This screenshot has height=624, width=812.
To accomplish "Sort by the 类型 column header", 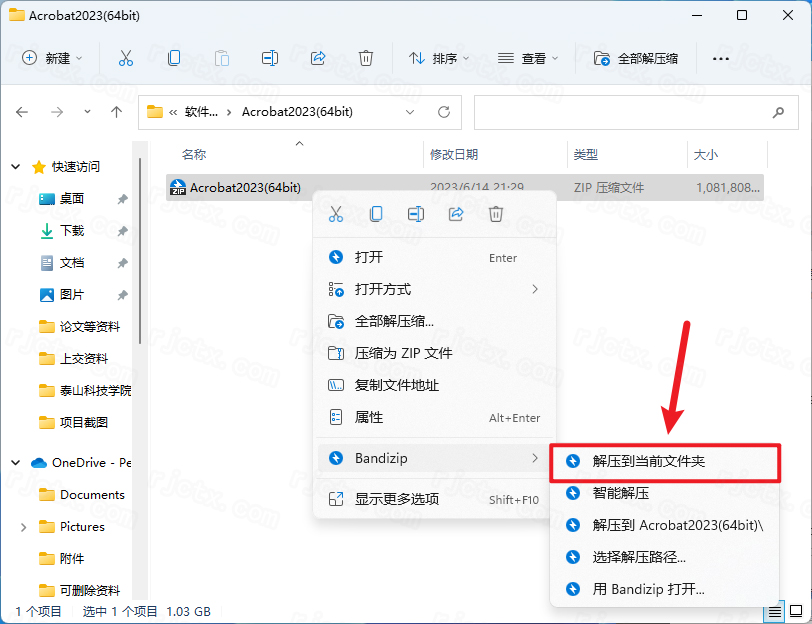I will coord(586,154).
